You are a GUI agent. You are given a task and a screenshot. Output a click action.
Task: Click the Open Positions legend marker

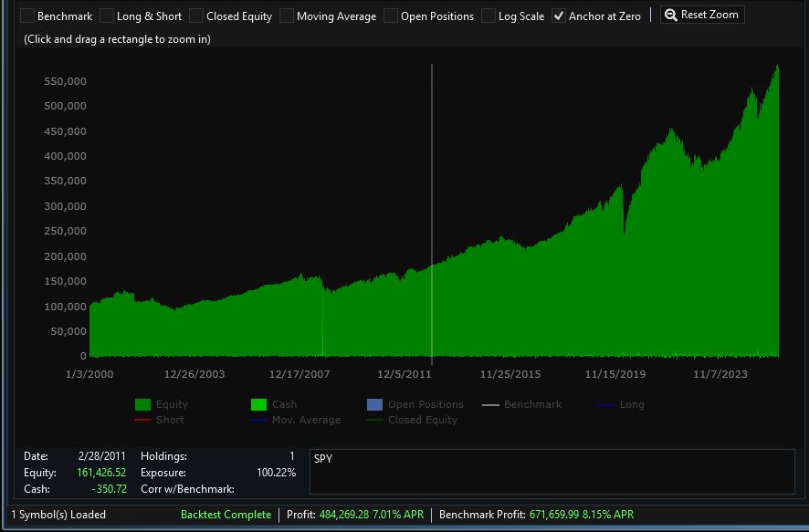click(x=376, y=404)
